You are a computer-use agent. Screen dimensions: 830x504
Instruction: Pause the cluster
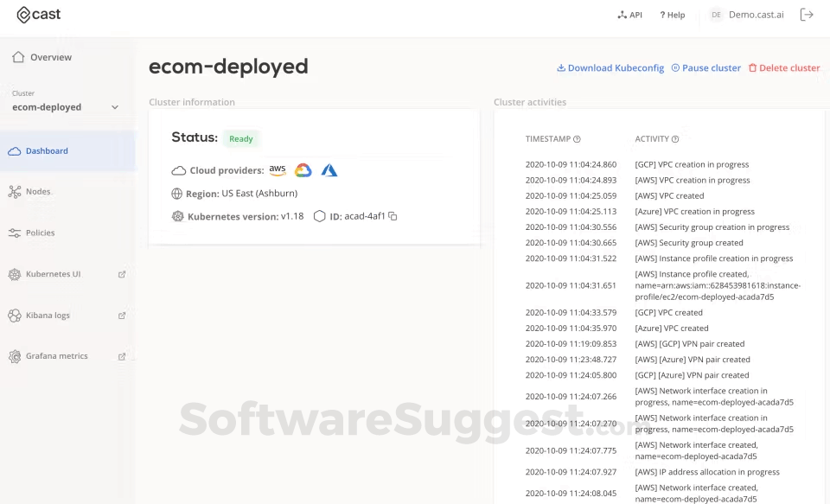click(706, 68)
